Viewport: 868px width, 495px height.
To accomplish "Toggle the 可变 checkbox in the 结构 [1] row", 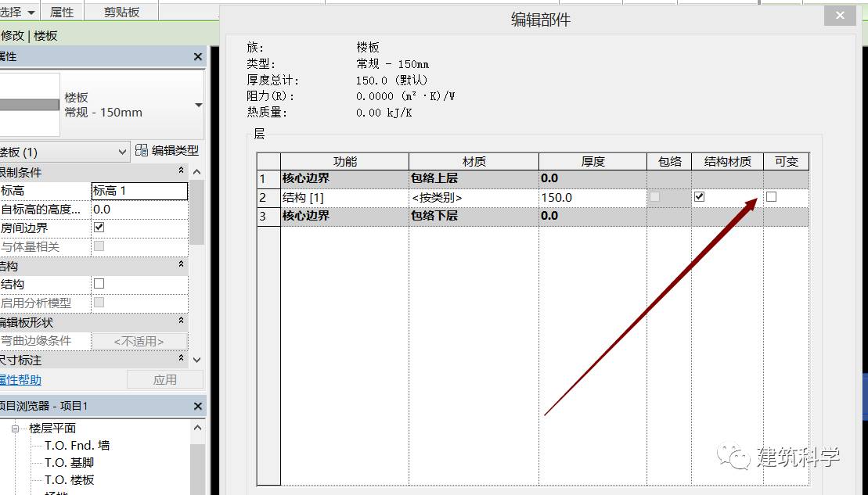I will [771, 196].
